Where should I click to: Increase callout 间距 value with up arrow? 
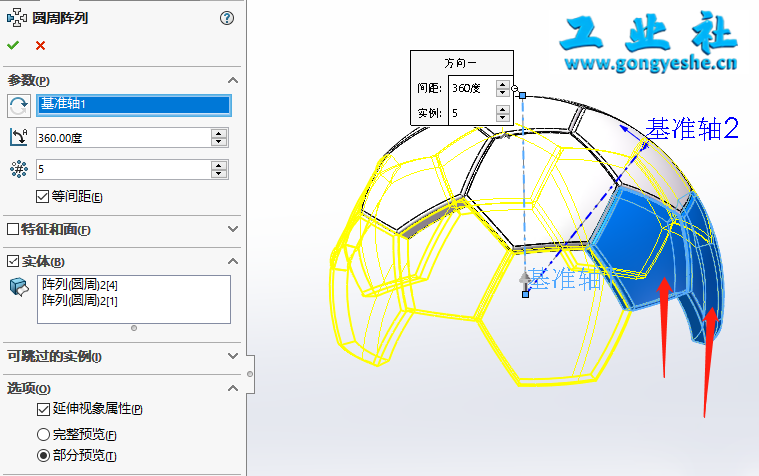click(502, 84)
